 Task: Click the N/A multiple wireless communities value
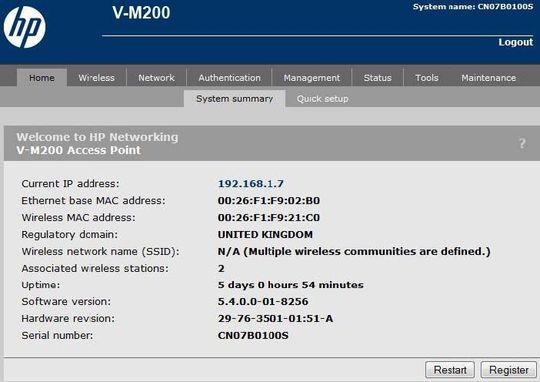click(354, 251)
